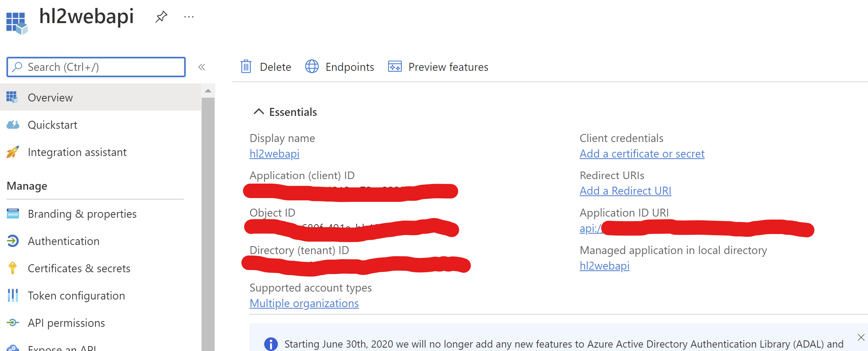The image size is (868, 351).
Task: Click the Delete trash icon
Action: (x=246, y=67)
